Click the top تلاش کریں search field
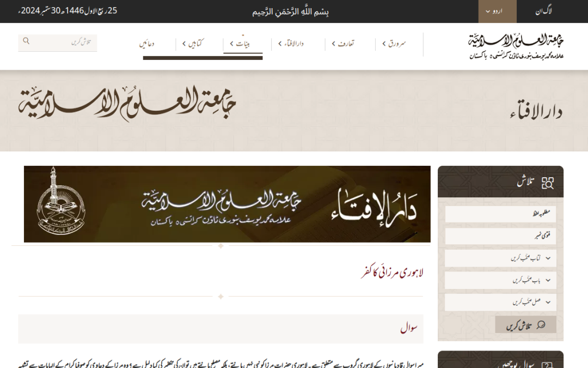This screenshot has height=368, width=588. point(57,43)
